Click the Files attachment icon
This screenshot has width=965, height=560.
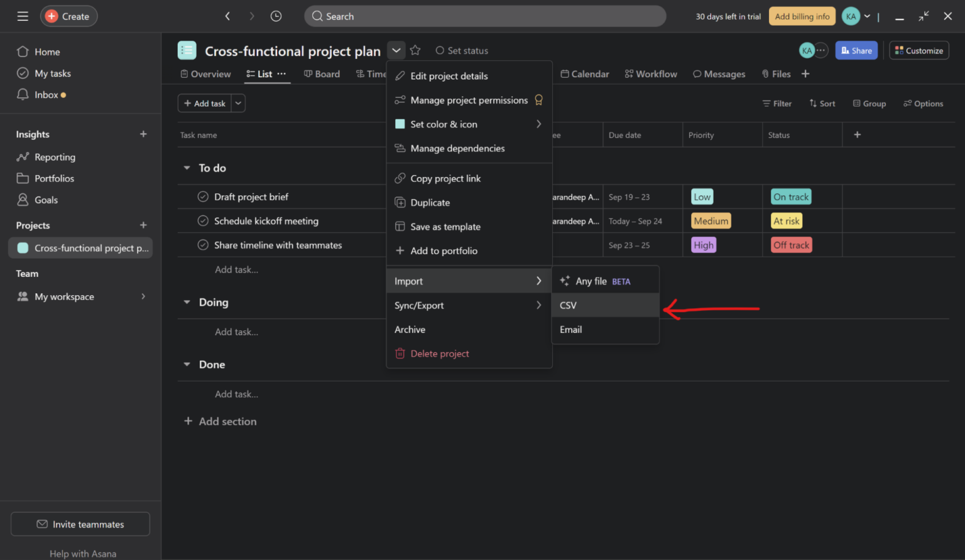[x=764, y=73]
